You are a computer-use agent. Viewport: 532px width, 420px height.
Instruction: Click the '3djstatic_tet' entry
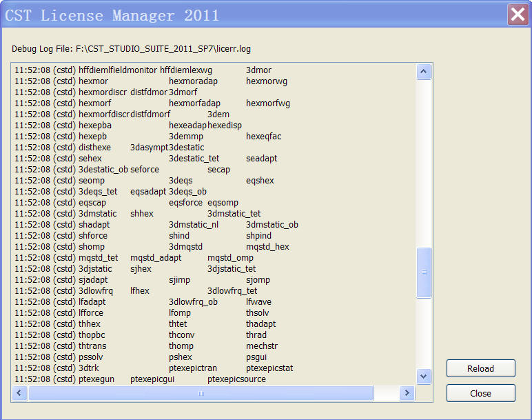click(x=232, y=269)
